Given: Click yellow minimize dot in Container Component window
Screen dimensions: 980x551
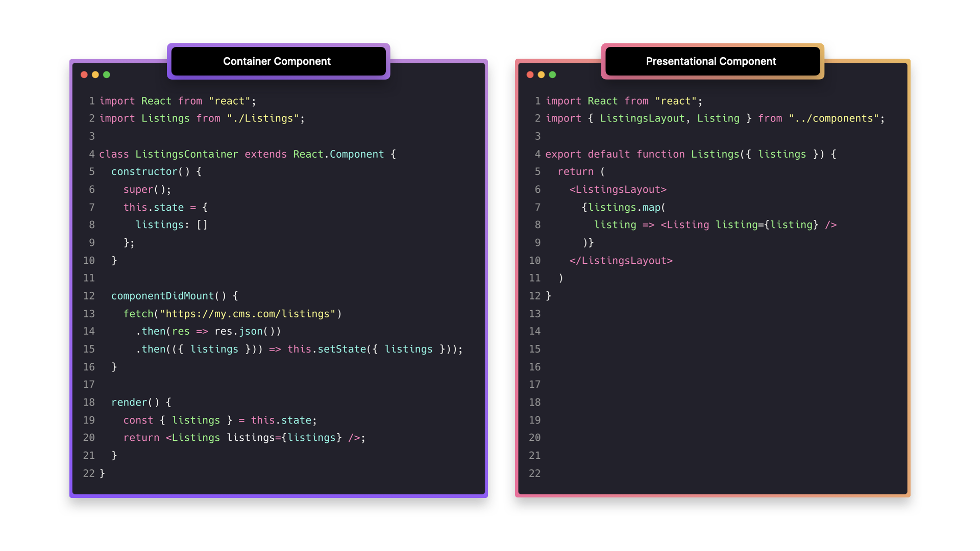Looking at the screenshot, I should tap(95, 75).
